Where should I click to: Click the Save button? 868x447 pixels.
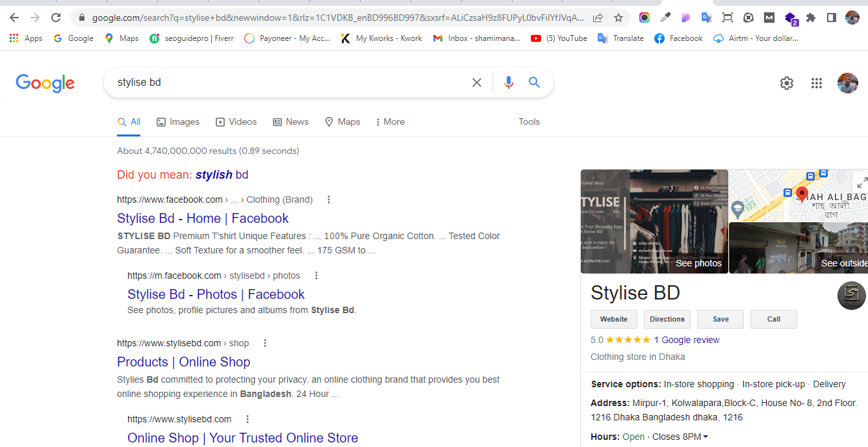point(721,319)
